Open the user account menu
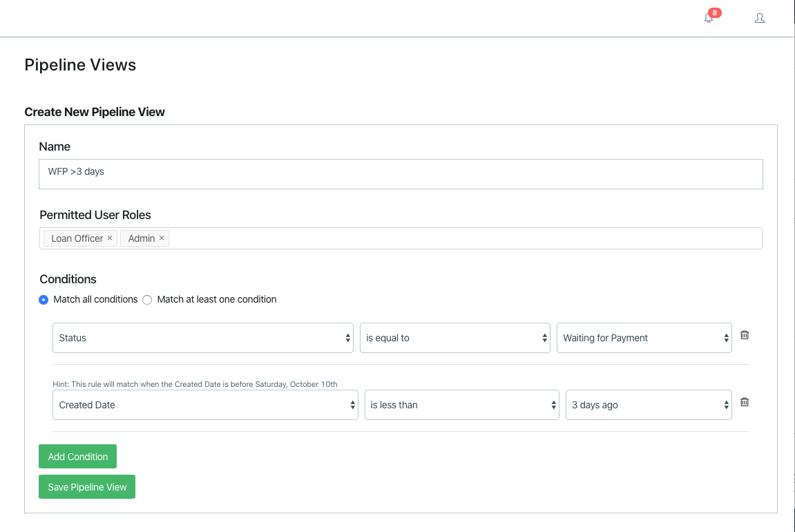 [x=760, y=18]
